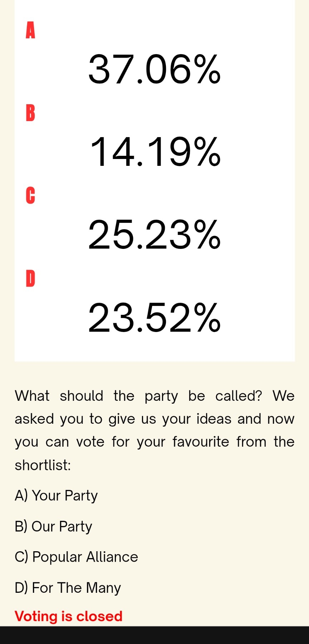Select the 37.06% result figure

point(154,69)
